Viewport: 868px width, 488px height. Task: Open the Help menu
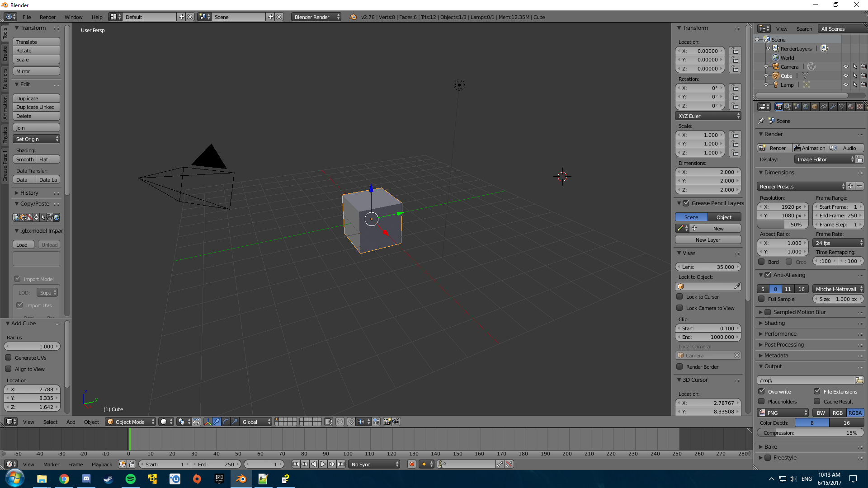(97, 17)
